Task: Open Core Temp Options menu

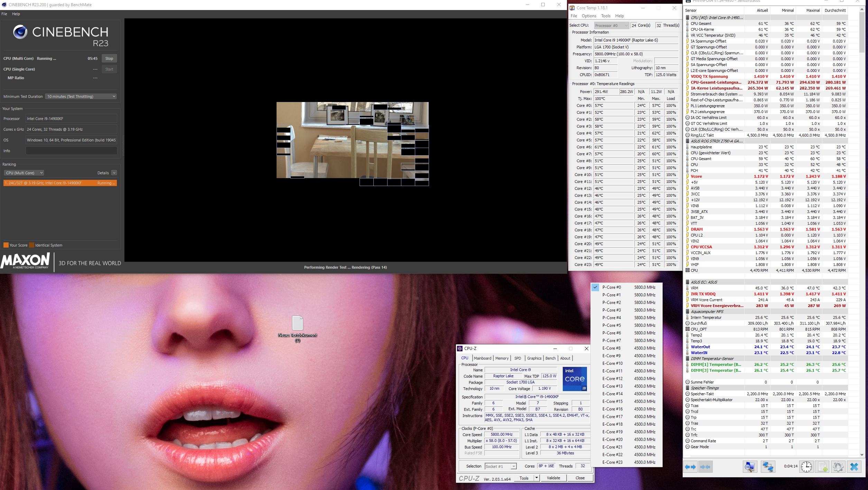Action: pos(589,16)
